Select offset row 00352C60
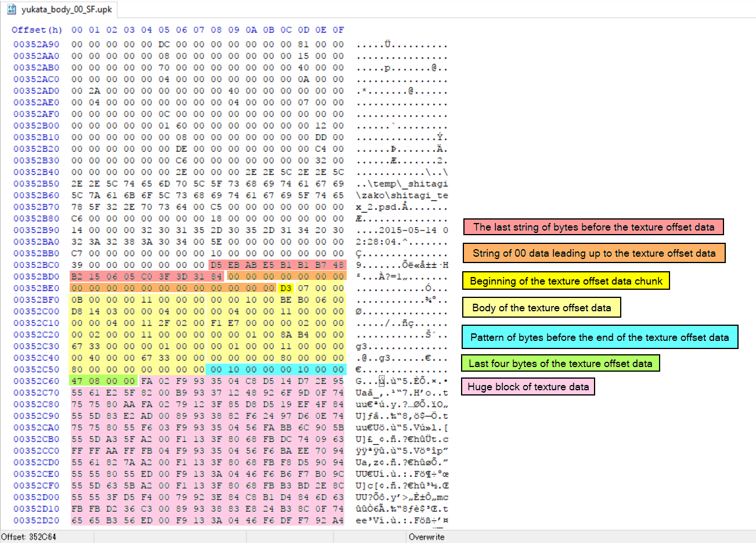Viewport: 756px width, 543px height. tap(37, 381)
